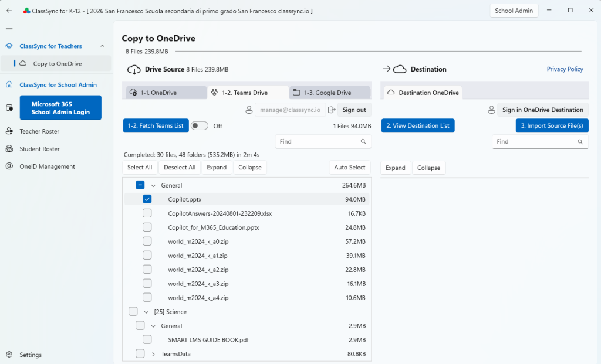Check the world_m2024_k_a1.zip checkbox

click(147, 256)
